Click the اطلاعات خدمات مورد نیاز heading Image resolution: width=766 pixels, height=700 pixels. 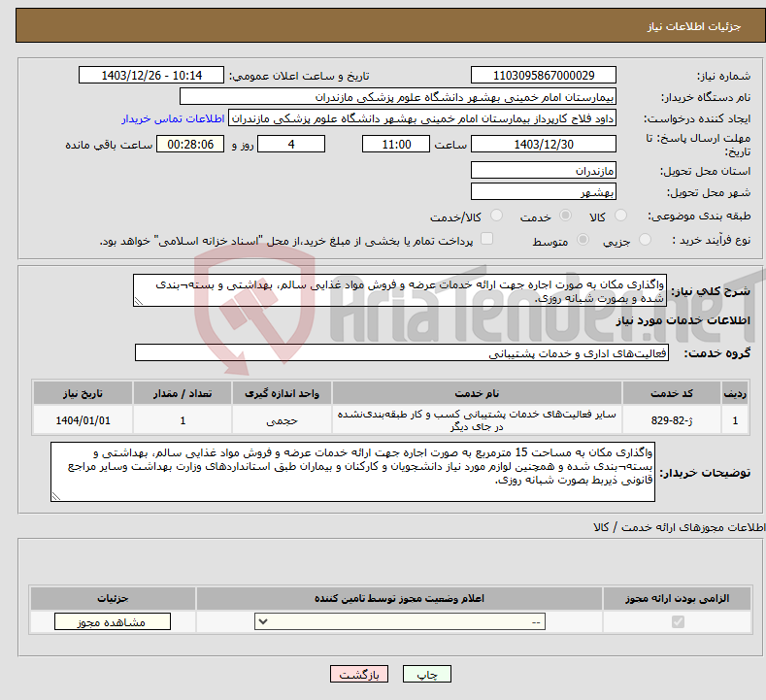click(683, 320)
